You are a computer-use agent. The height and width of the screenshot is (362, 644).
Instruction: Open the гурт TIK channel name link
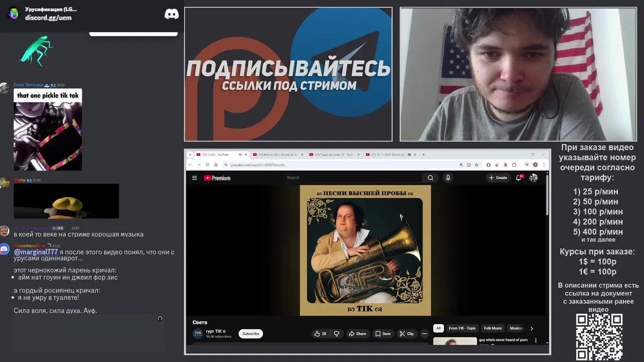[214, 331]
